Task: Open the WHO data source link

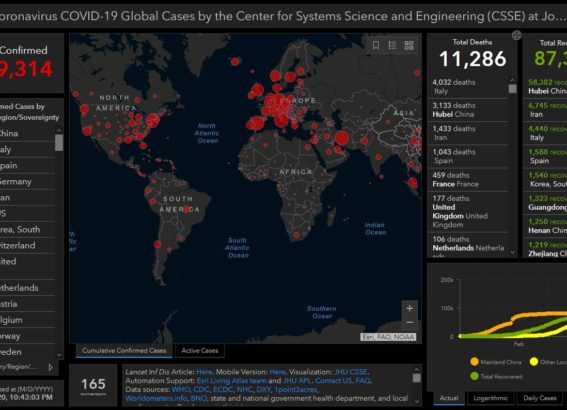Action: coord(180,390)
